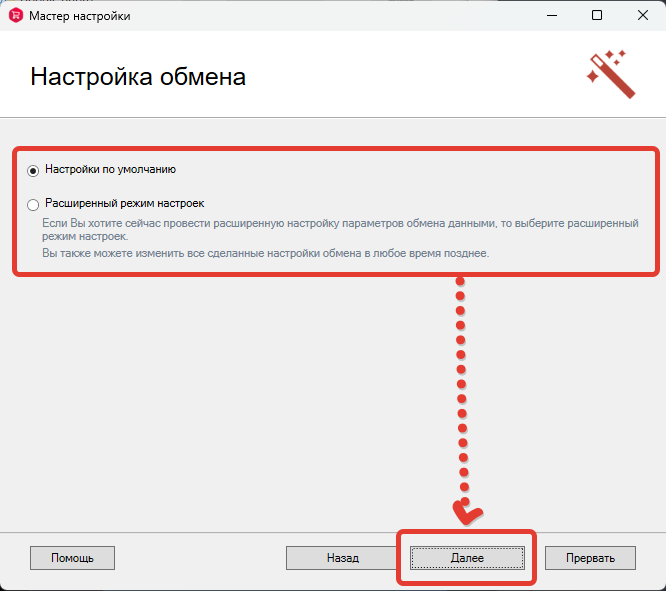Screen dimensions: 666x591
Task: Select the Настройки по умолчанию radio button
Action: (33, 171)
